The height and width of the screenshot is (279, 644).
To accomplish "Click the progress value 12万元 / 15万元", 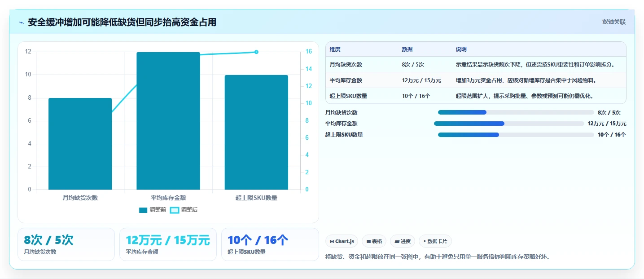I will tap(607, 123).
